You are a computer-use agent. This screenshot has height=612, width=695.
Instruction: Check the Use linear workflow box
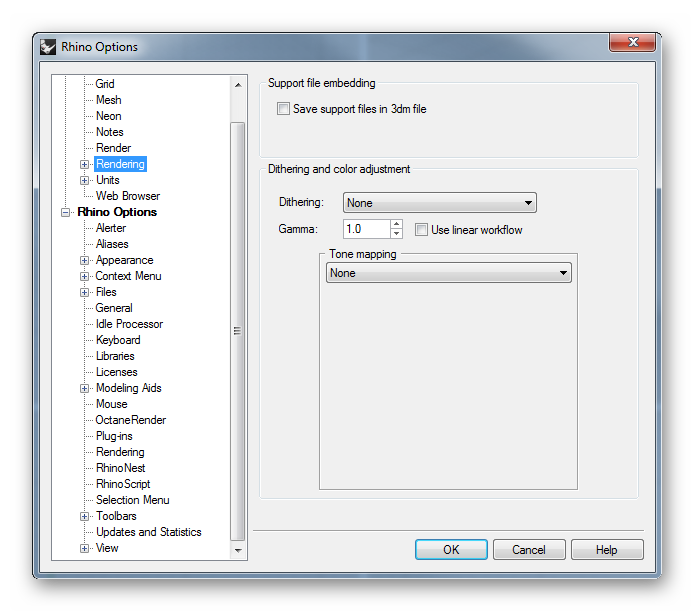421,230
